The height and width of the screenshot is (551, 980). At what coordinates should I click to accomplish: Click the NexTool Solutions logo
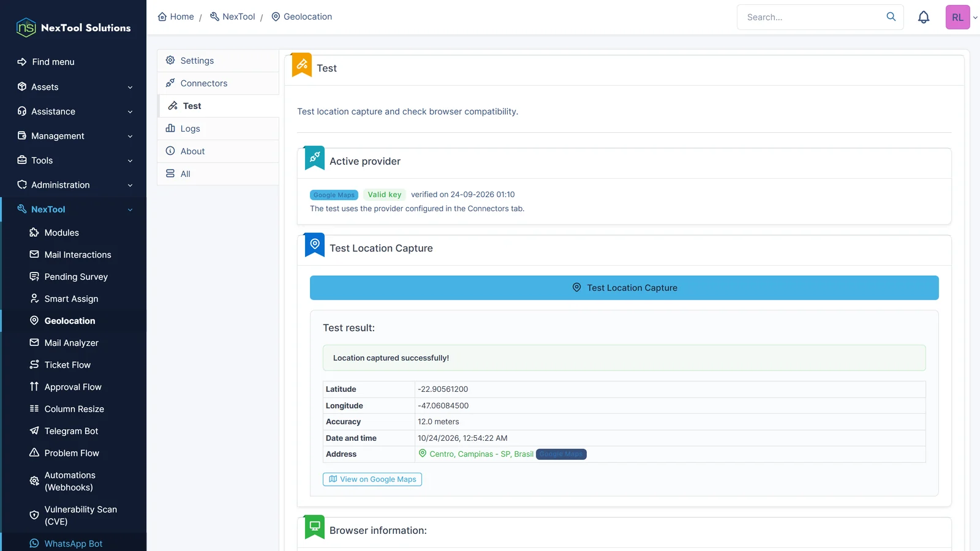tap(73, 28)
